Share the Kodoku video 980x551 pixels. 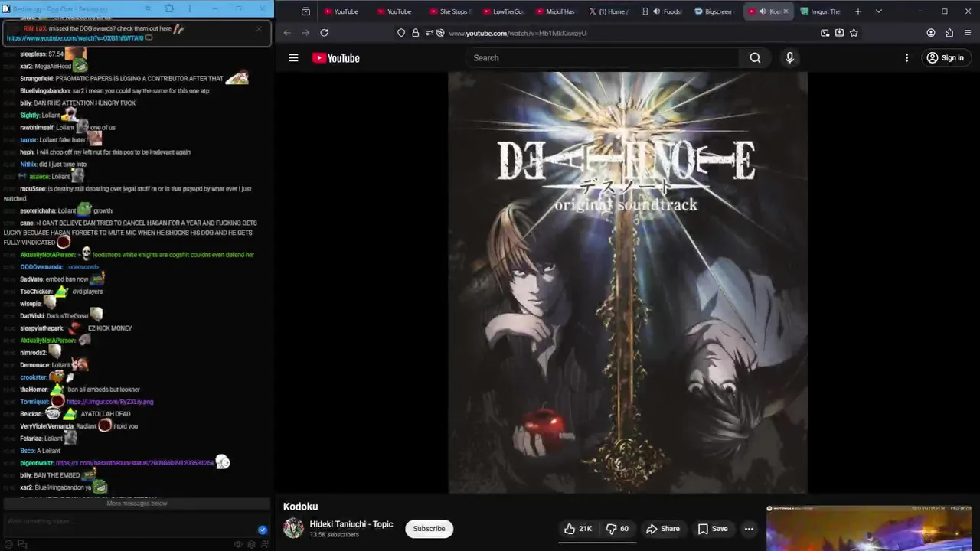point(663,529)
